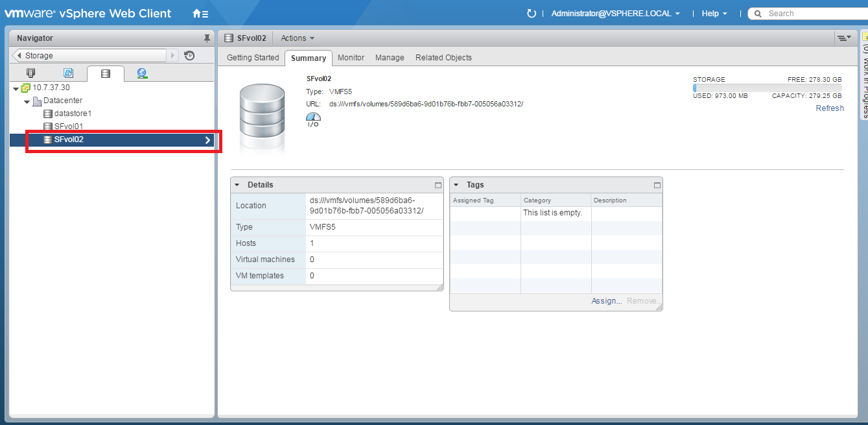Collapse the Details panel
This screenshot has width=868, height=425.
237,185
